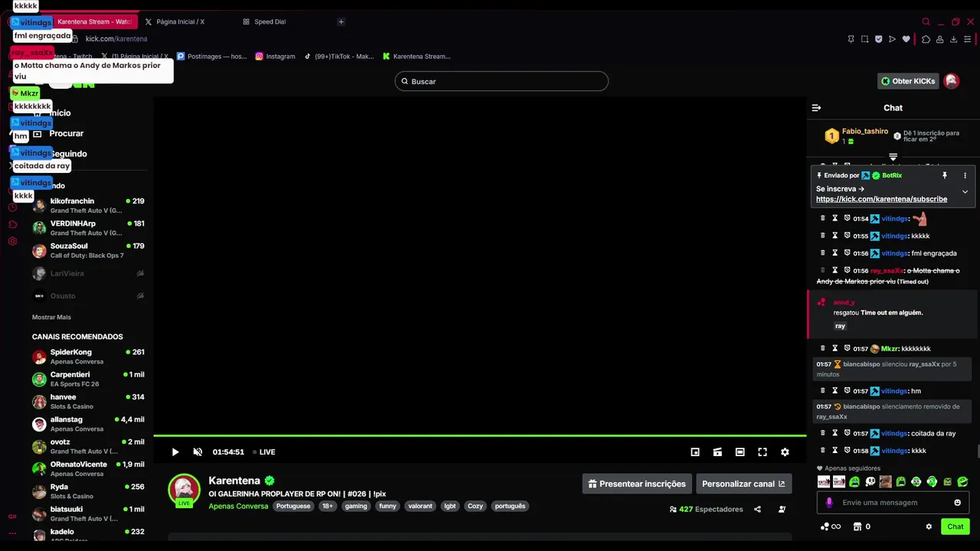Open the Postimages bookmark
The width and height of the screenshot is (980, 551).
(x=211, y=56)
